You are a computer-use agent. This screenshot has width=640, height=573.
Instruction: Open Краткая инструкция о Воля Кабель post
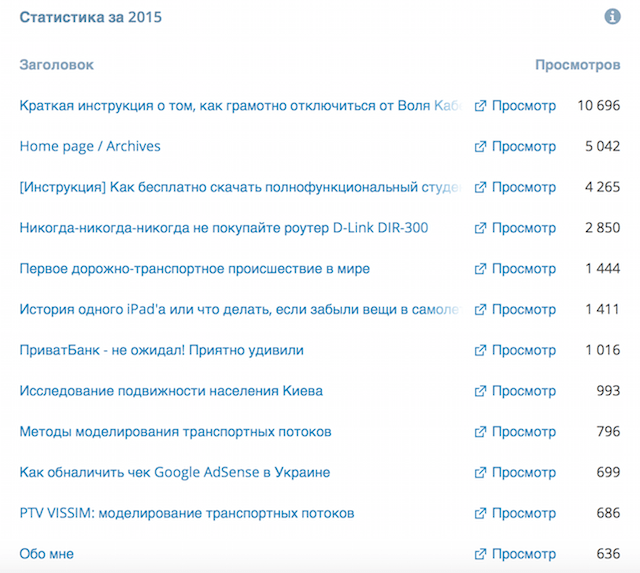(x=238, y=105)
